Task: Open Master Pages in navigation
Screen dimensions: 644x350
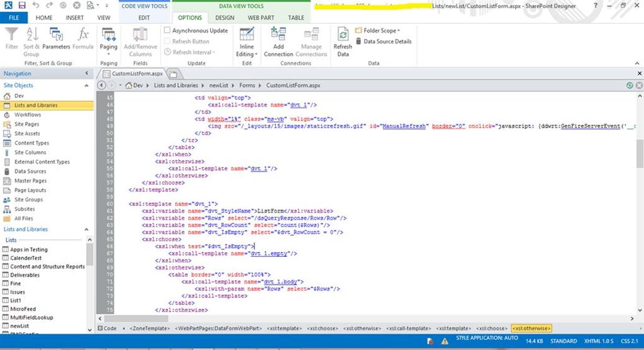Action: 30,181
